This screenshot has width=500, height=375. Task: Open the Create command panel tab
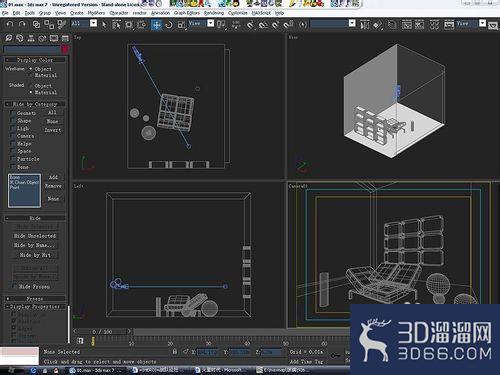pyautogui.click(x=8, y=38)
